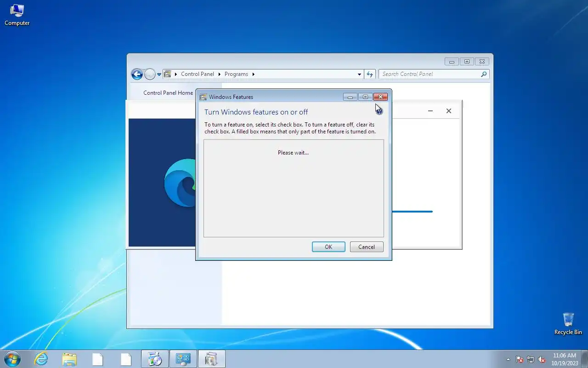Image resolution: width=588 pixels, height=368 pixels.
Task: Go back in the Control Panel window
Action: pyautogui.click(x=137, y=74)
